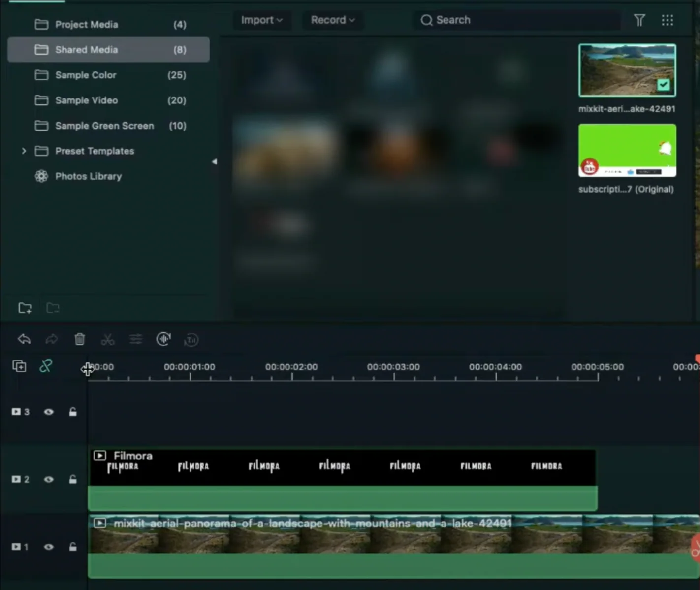700x590 pixels.
Task: Select the green screen subscription thumbnail
Action: pos(627,150)
